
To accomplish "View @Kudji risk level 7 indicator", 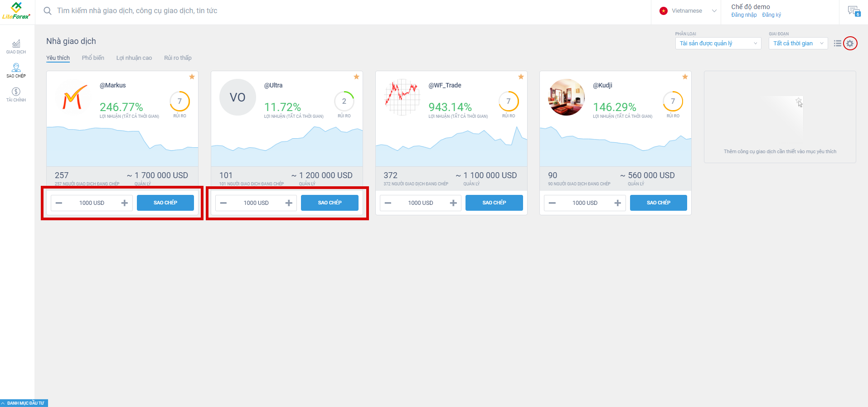I will [673, 102].
